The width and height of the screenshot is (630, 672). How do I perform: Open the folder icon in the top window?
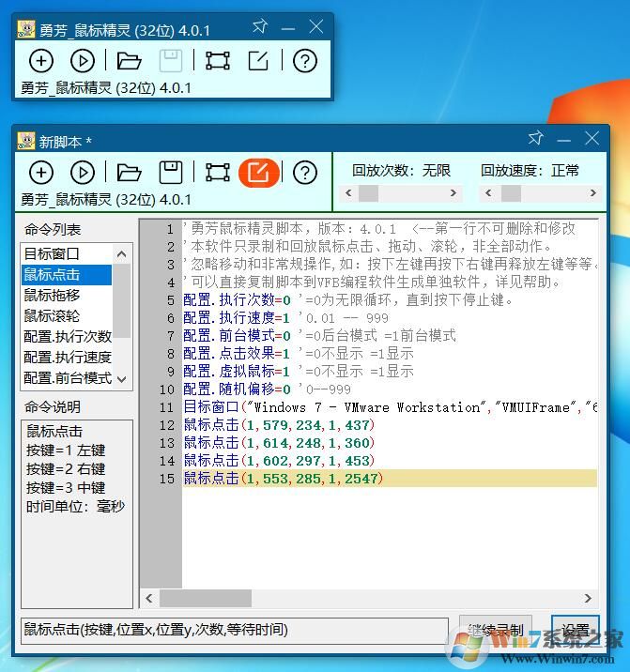click(129, 60)
